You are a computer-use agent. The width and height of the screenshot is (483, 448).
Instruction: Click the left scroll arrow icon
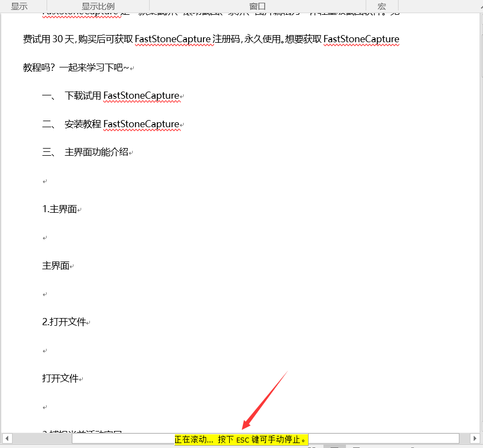click(6, 439)
